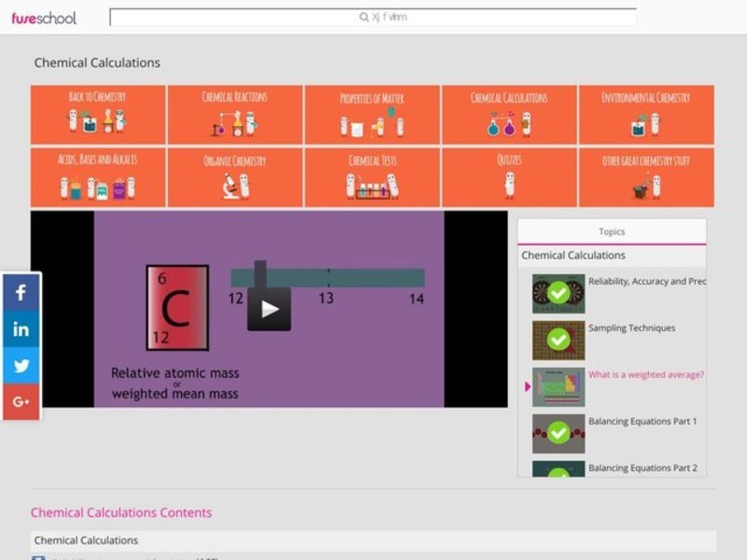The height and width of the screenshot is (560, 747).
Task: Select Balancing Equations Part 1 link
Action: [x=642, y=422]
